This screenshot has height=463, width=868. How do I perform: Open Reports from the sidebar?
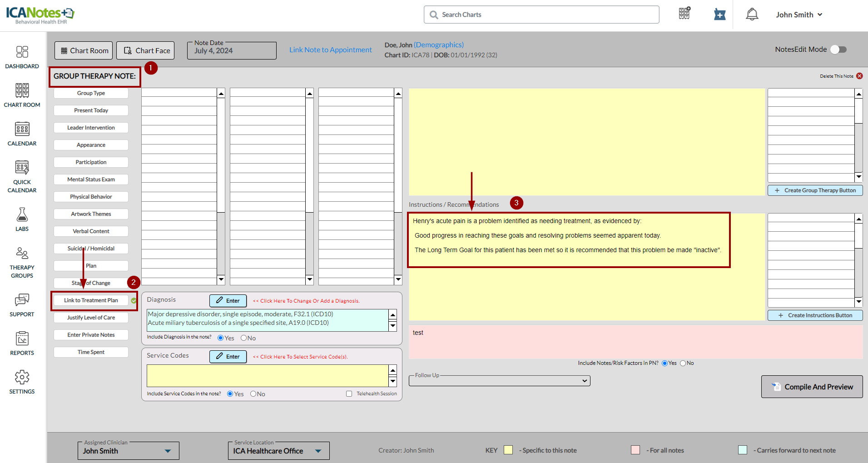[x=22, y=343]
